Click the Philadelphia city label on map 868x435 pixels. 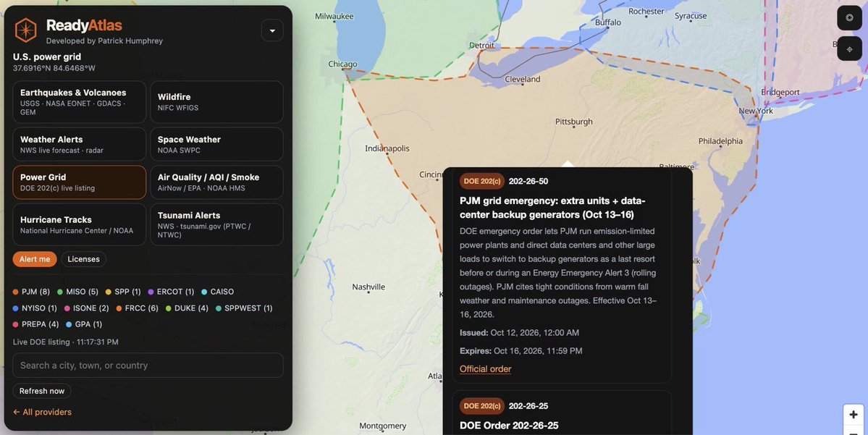point(720,141)
